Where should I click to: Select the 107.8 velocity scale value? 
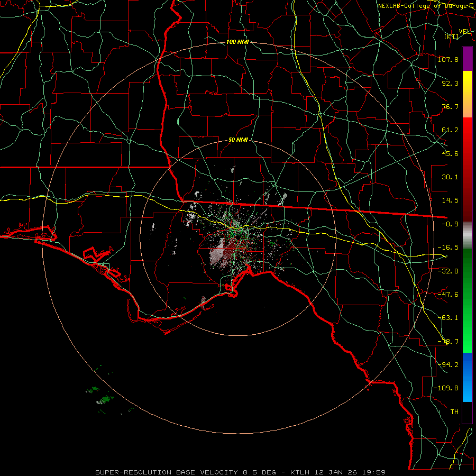448,59
